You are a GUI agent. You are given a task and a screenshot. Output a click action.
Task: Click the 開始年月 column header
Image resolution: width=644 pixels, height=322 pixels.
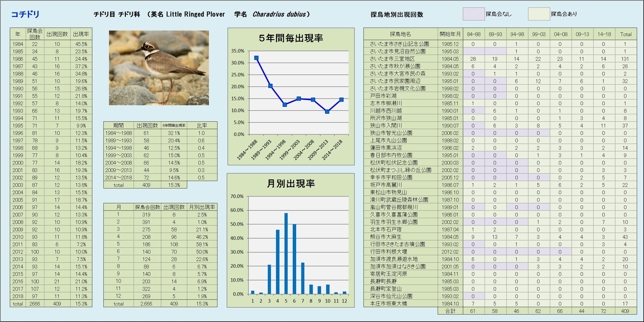450,34
